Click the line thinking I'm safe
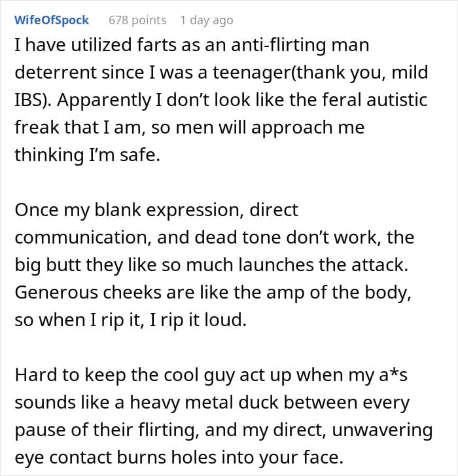The image size is (458, 476). click(86, 156)
